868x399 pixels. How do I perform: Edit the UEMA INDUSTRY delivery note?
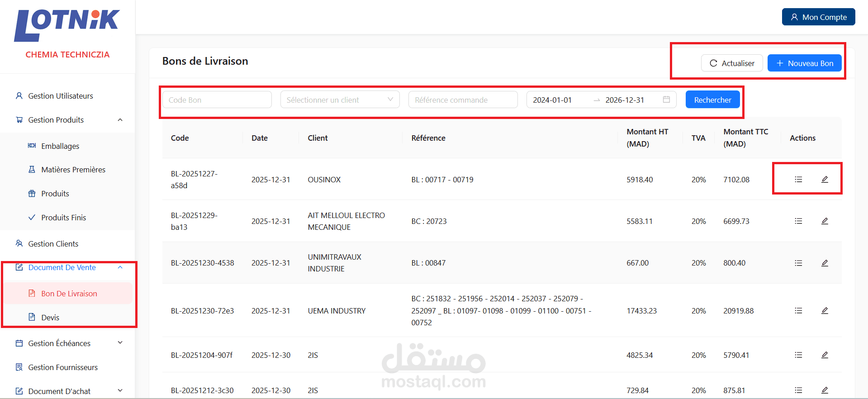point(825,311)
